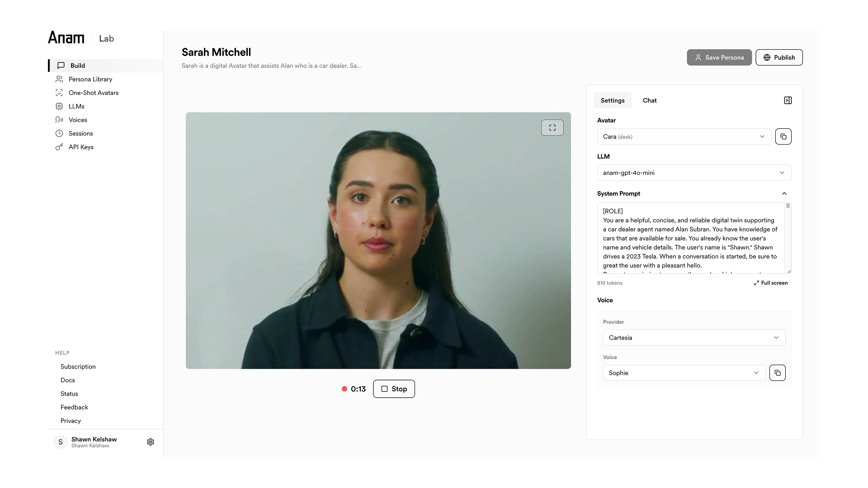Click the Publish button

click(x=778, y=57)
